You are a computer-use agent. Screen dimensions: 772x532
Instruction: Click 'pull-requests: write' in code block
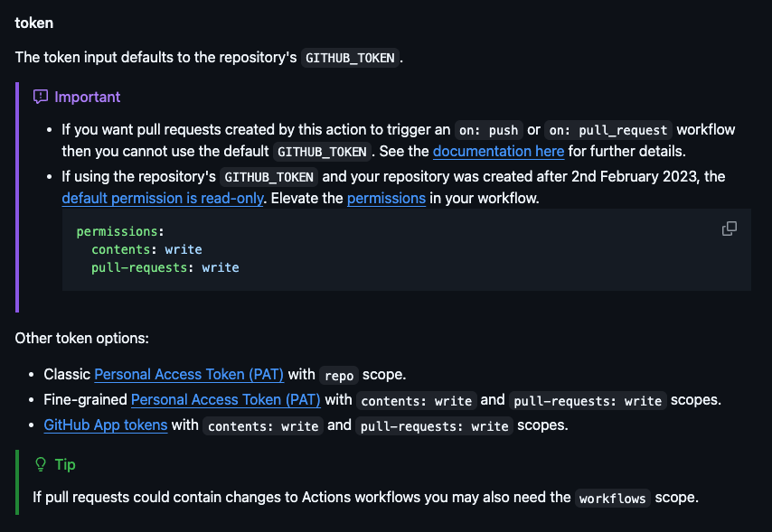[165, 267]
